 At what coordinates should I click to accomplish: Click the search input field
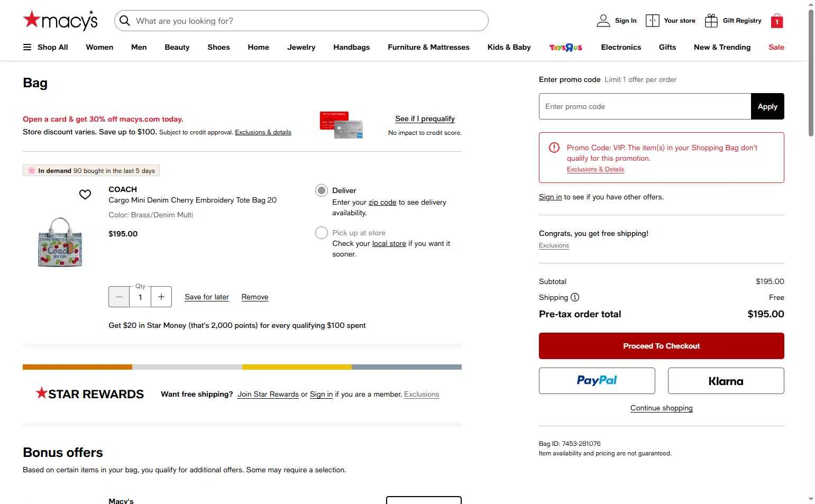[301, 21]
